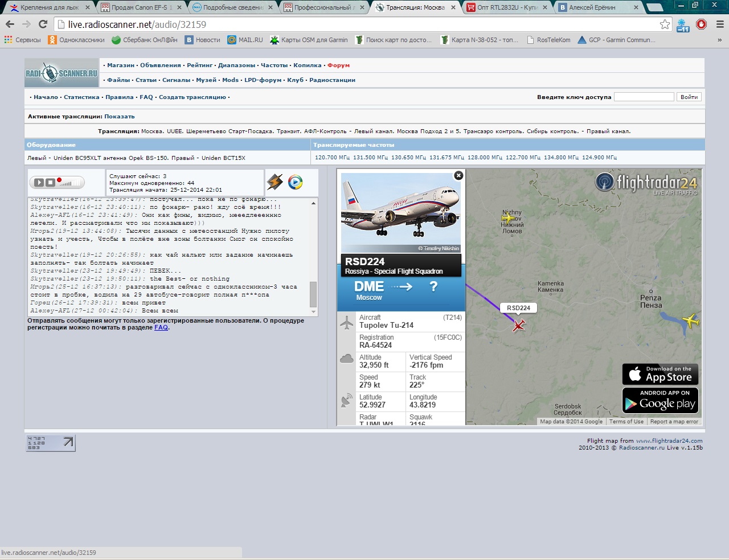Screen dimensions: 729x560
Task: Open the Android Google Play badge
Action: [x=661, y=400]
